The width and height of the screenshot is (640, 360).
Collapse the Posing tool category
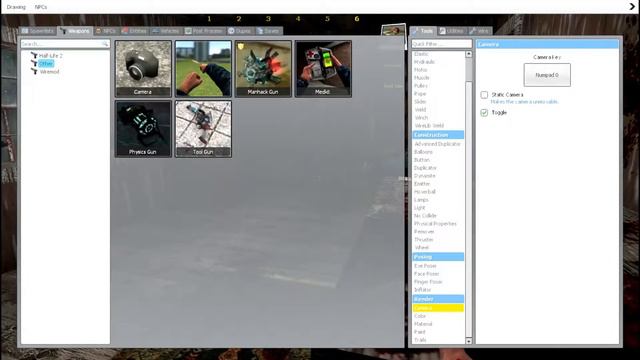point(438,257)
